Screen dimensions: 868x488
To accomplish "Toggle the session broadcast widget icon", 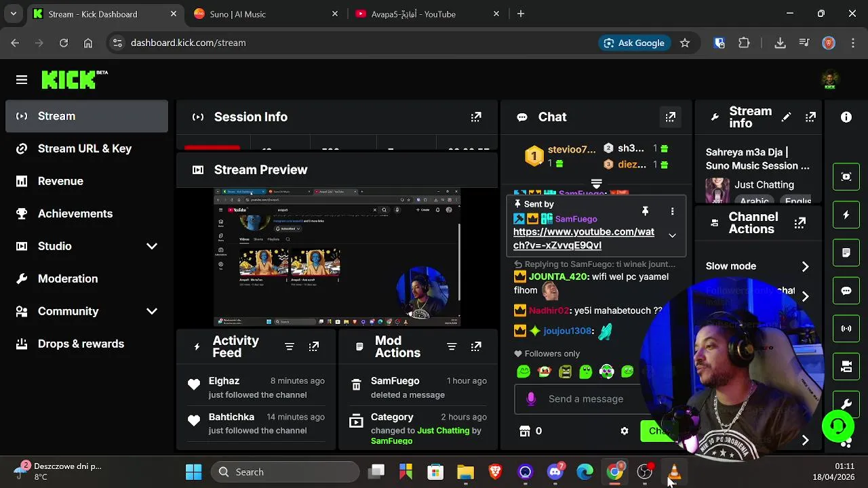I will coord(846,329).
